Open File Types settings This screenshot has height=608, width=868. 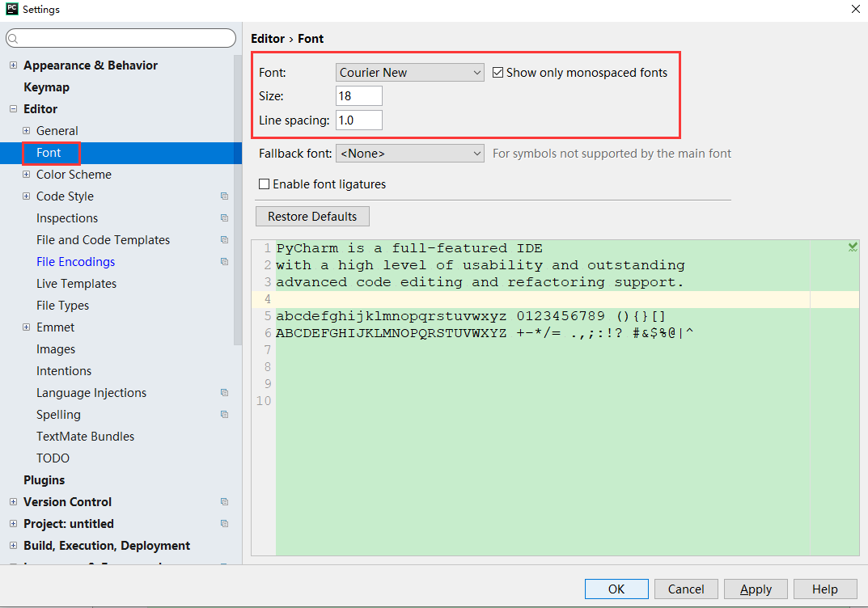[x=62, y=306]
